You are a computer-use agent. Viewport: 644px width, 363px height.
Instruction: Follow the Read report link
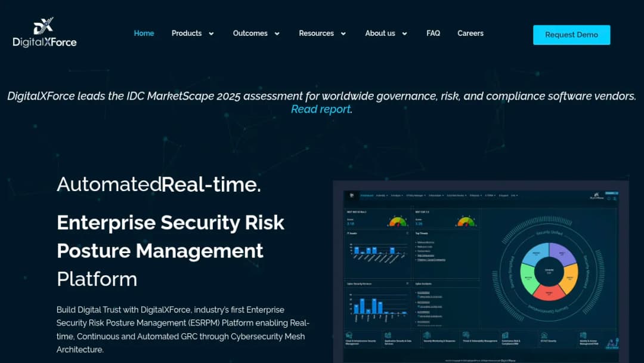click(x=320, y=109)
